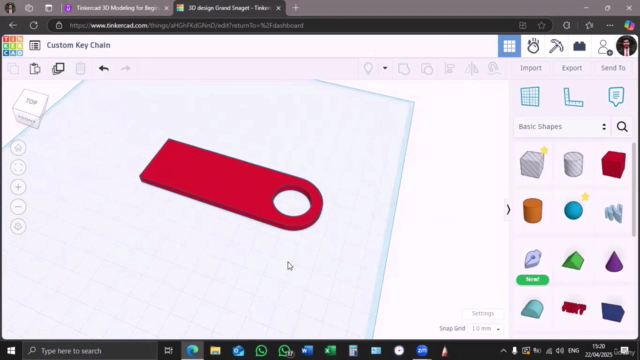Open the user profile avatar

[x=626, y=46]
